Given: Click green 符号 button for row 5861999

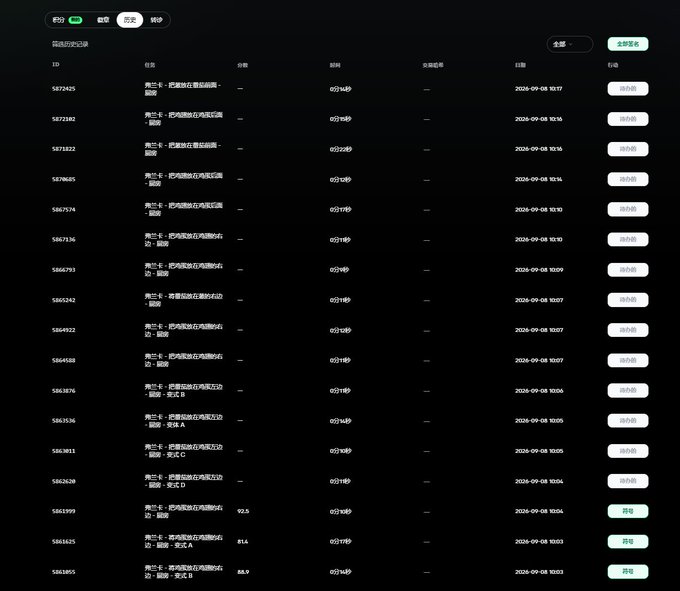Looking at the screenshot, I should tap(628, 511).
